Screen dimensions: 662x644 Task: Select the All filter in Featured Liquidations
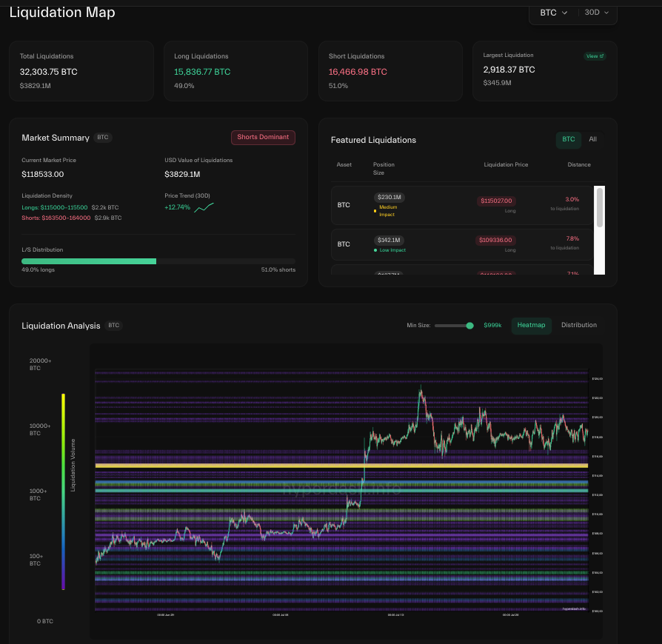[x=592, y=139]
